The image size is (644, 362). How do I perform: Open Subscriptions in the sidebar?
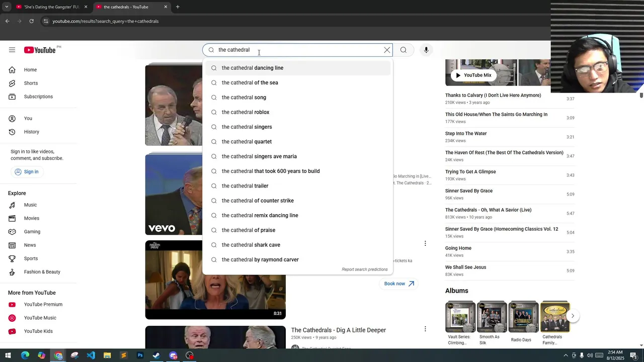tap(39, 97)
